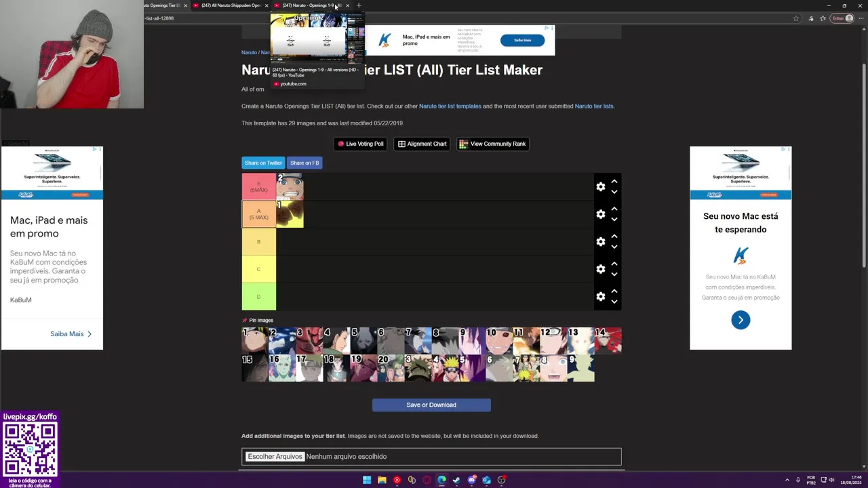The image size is (868, 488).
Task: Click the orange A tier label cell
Action: click(258, 214)
